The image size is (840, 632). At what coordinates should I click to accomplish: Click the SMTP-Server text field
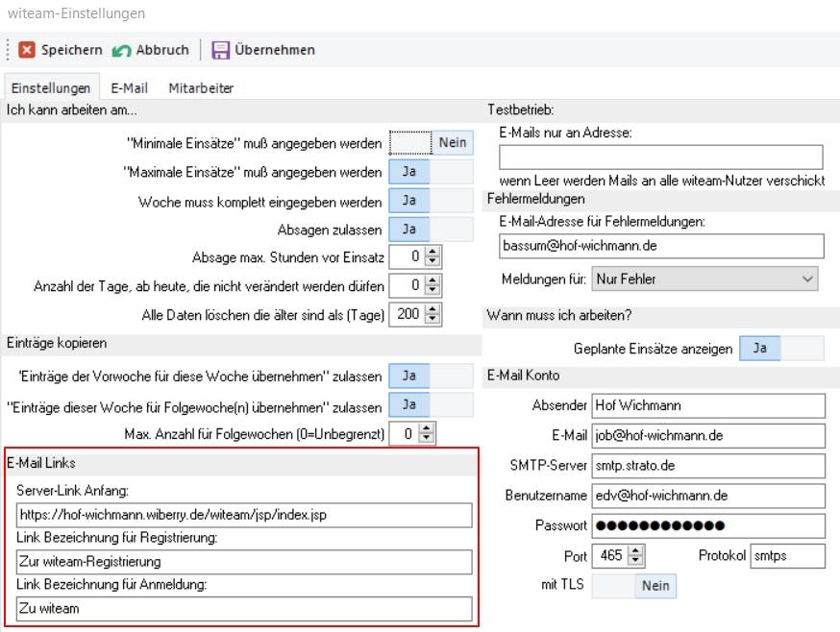click(x=707, y=466)
